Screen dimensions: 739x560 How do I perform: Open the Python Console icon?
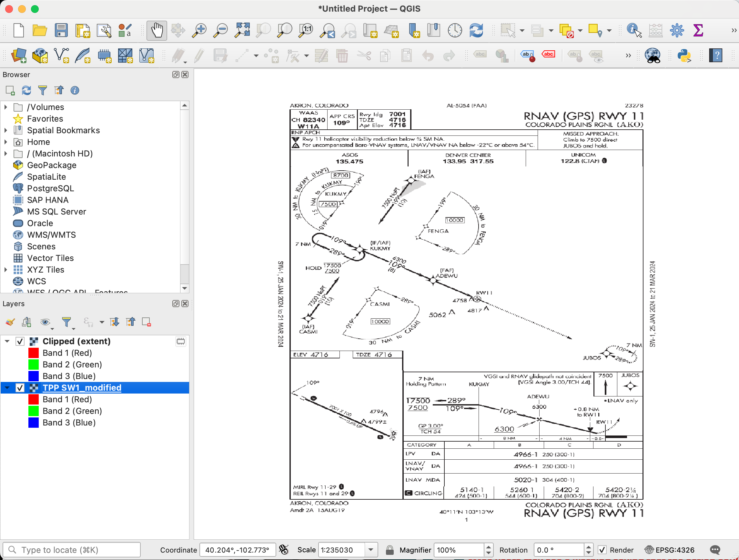pyautogui.click(x=684, y=55)
